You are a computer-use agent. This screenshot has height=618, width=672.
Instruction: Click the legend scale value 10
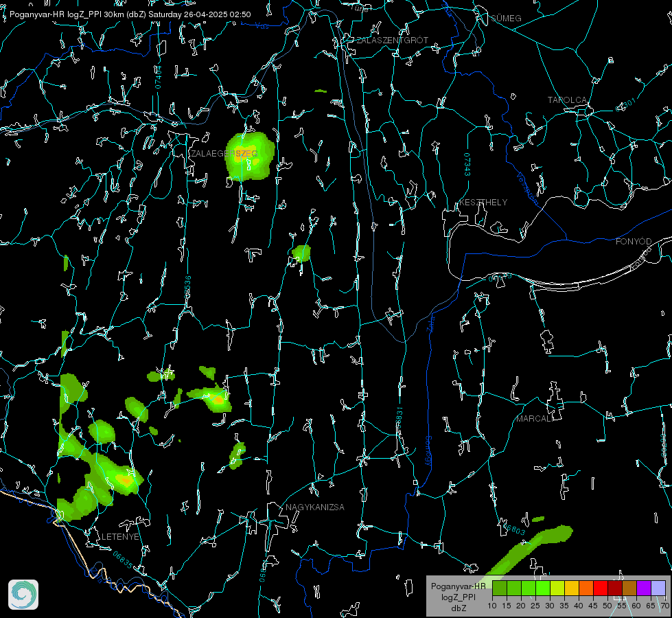[492, 606]
